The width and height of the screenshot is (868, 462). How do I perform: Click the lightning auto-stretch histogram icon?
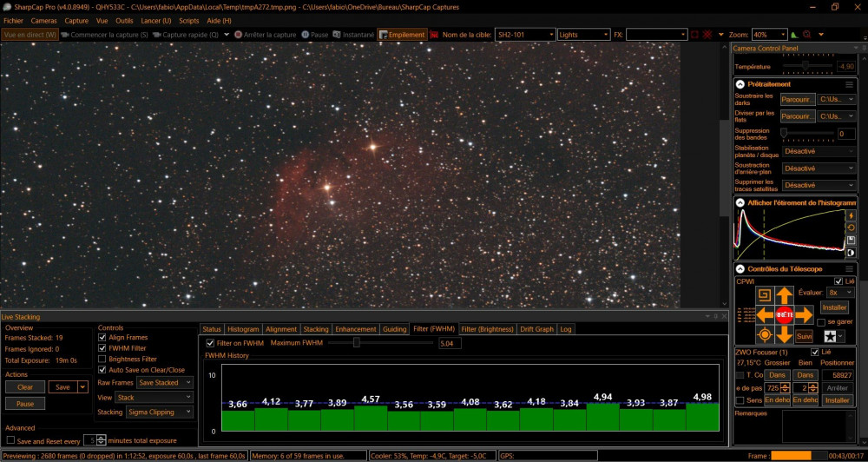(x=851, y=215)
